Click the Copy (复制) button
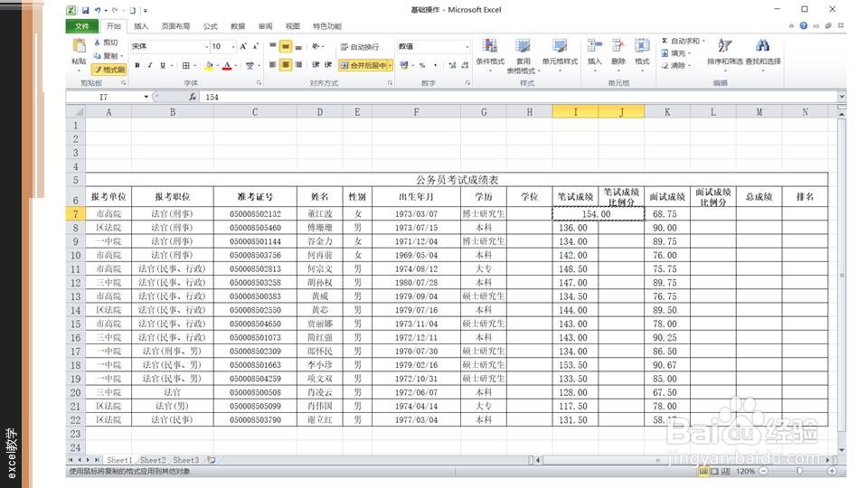The image size is (868, 488). pos(107,55)
